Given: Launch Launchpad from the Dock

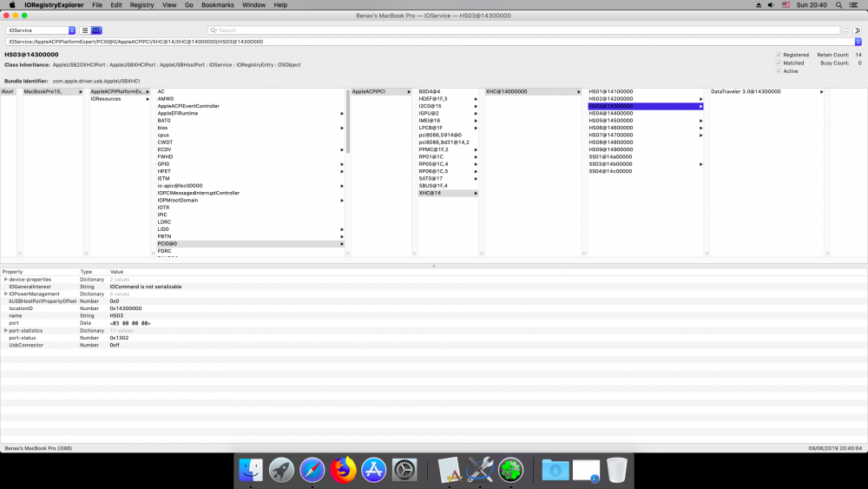Looking at the screenshot, I should (281, 470).
